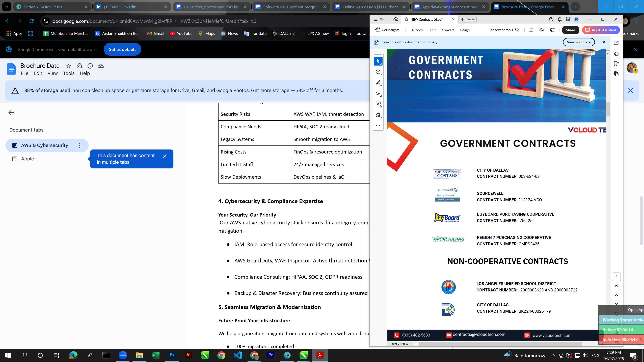Open All tools in Acrobat

tap(417, 30)
